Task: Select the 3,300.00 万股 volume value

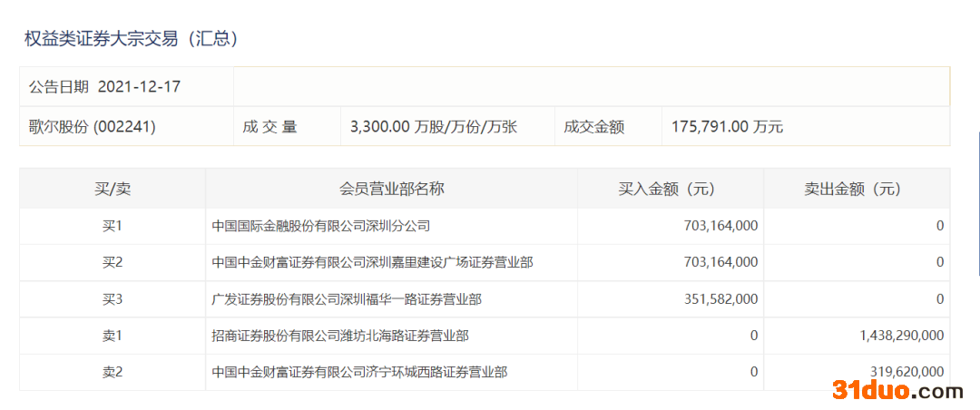Action: click(x=433, y=127)
